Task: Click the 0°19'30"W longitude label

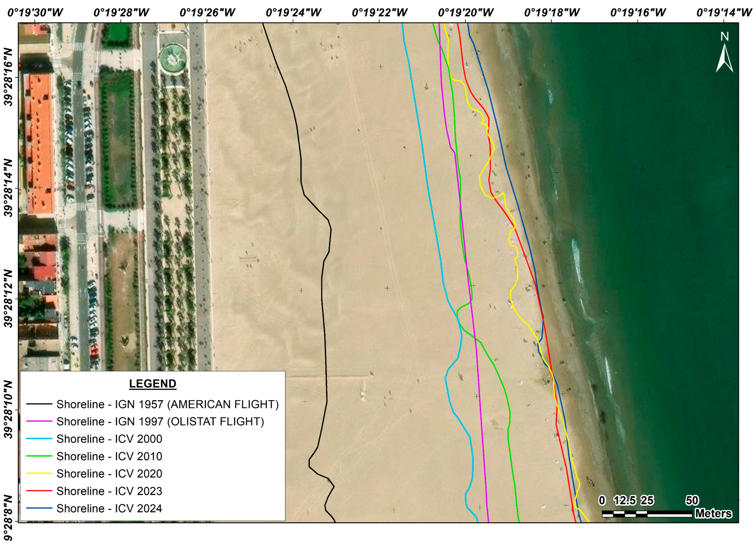Action: click(x=35, y=13)
